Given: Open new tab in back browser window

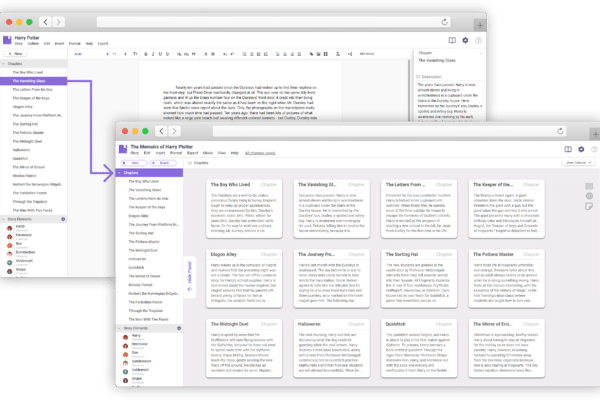Looking at the screenshot, I should [480, 26].
